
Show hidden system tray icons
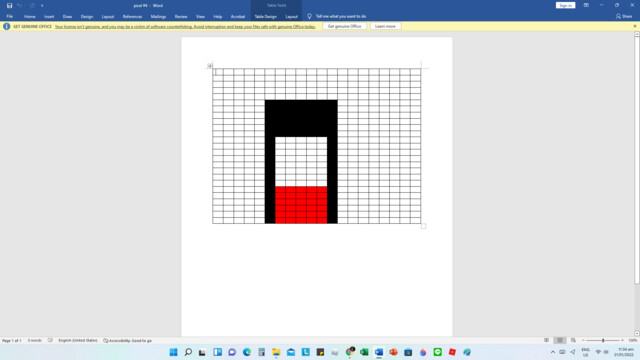(x=553, y=352)
